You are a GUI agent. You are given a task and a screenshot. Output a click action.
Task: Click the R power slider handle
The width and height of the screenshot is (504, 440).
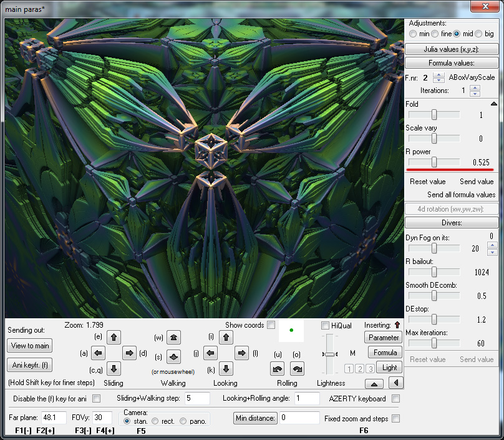434,162
